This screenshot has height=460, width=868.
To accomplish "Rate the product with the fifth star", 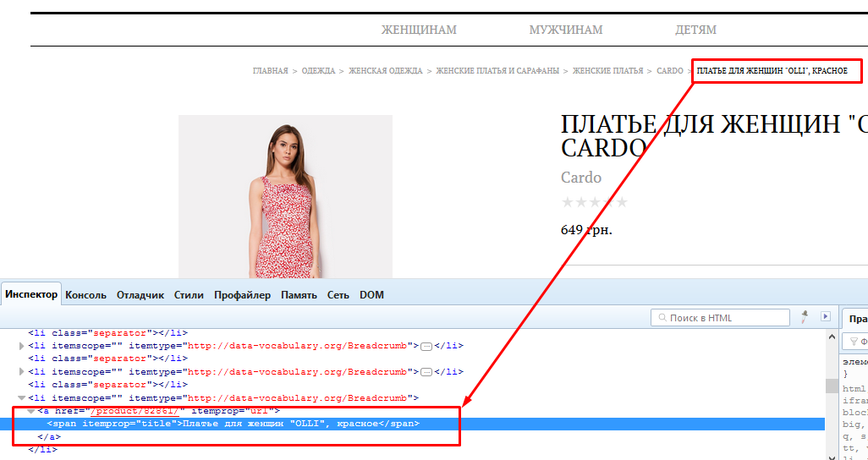I will pos(622,202).
